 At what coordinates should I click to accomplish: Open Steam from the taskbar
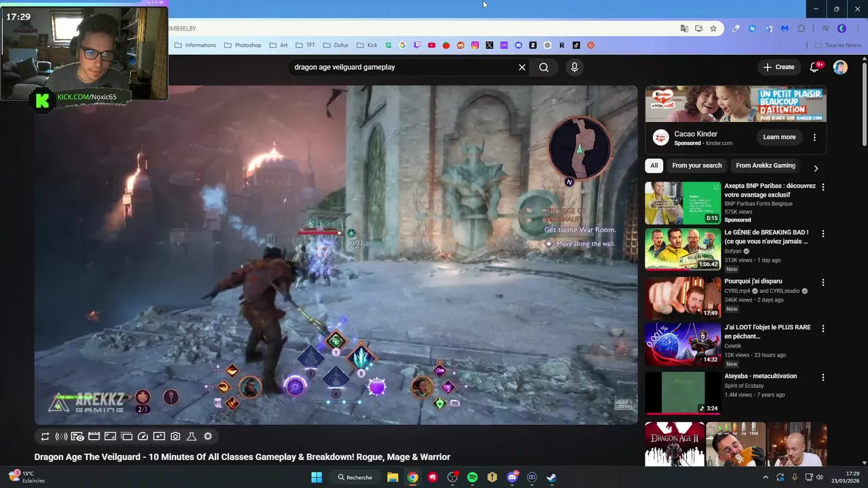(x=551, y=477)
